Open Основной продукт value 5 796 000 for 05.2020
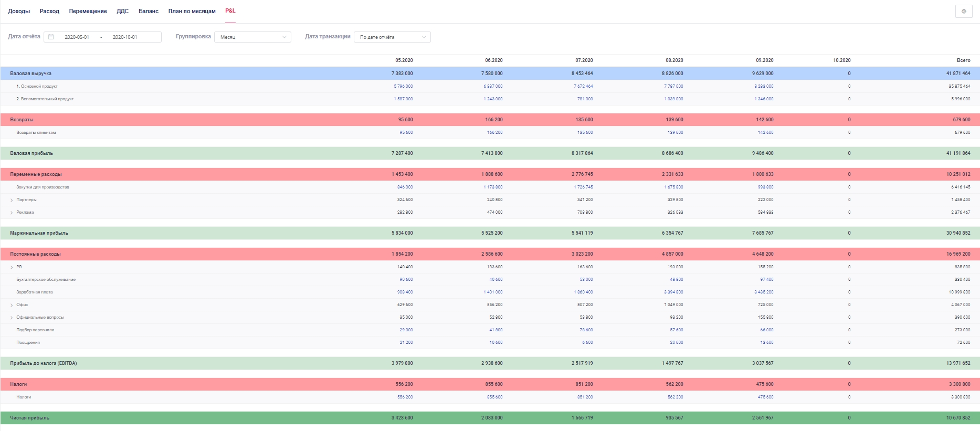Screen dimensions: 980x431 (403, 86)
